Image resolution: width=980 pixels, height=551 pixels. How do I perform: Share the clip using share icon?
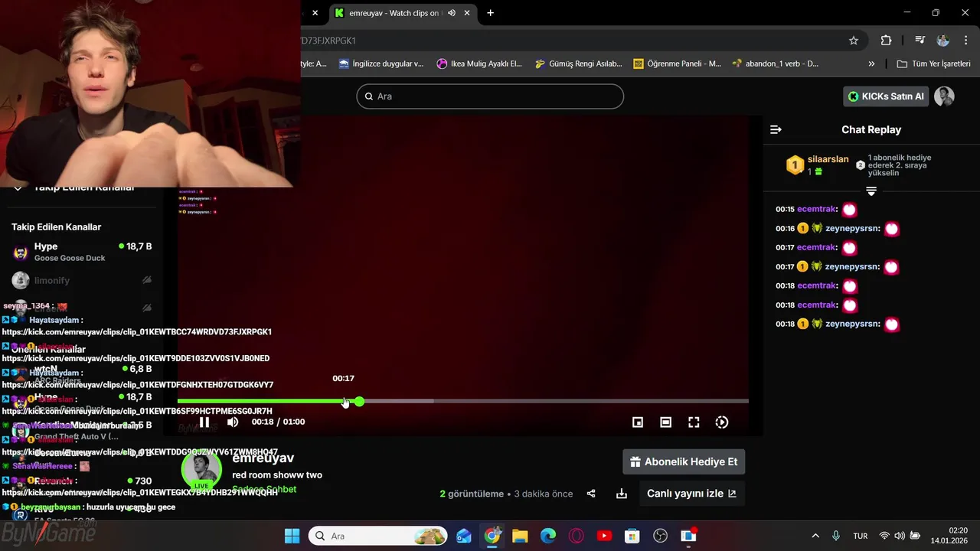591,494
